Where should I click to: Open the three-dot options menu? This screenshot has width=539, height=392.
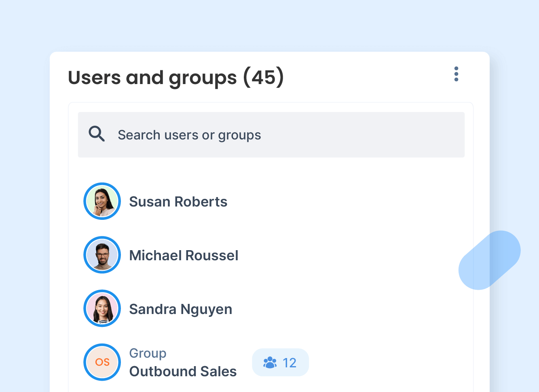(x=456, y=74)
